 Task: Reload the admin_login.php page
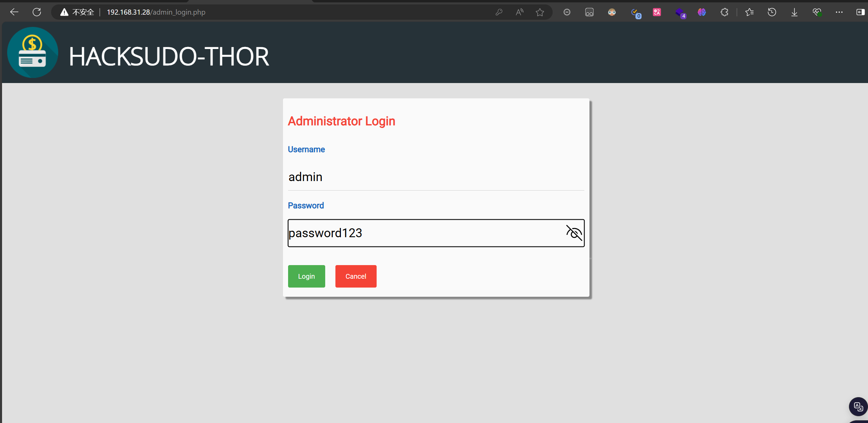[37, 12]
